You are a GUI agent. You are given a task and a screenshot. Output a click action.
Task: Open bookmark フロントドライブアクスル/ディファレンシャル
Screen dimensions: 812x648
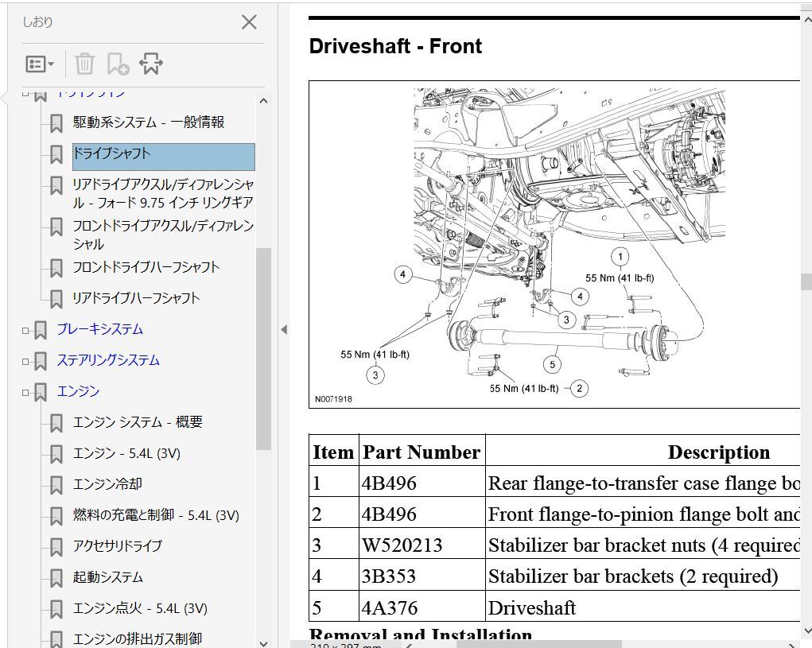coord(163,235)
